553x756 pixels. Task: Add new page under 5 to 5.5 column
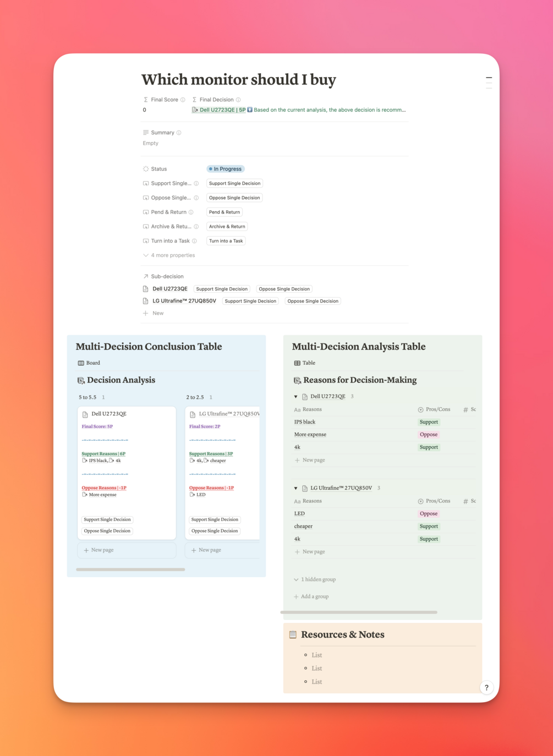point(127,550)
